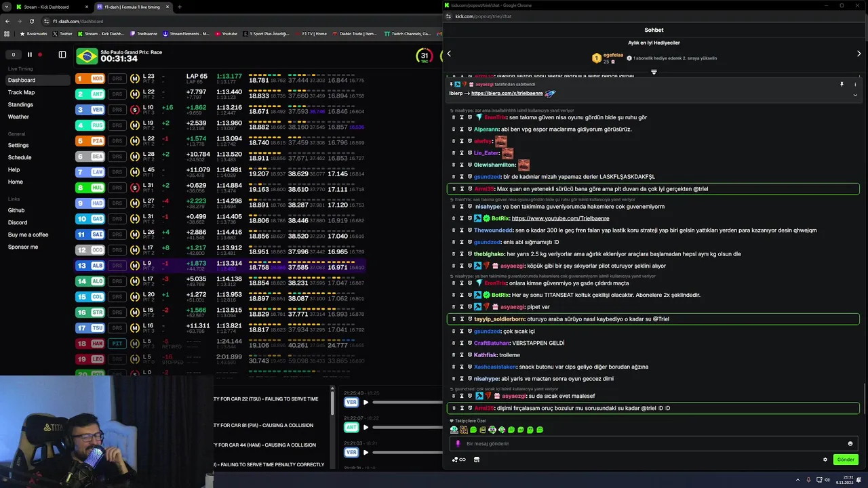Screen dimensions: 868x488
Task: Click the Gönder send button
Action: [846, 460]
